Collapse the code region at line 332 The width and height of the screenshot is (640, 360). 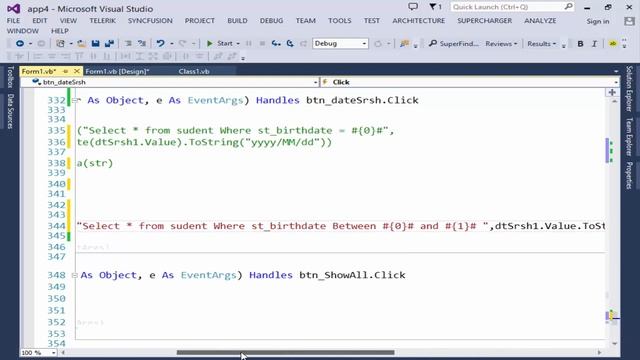coord(74,100)
